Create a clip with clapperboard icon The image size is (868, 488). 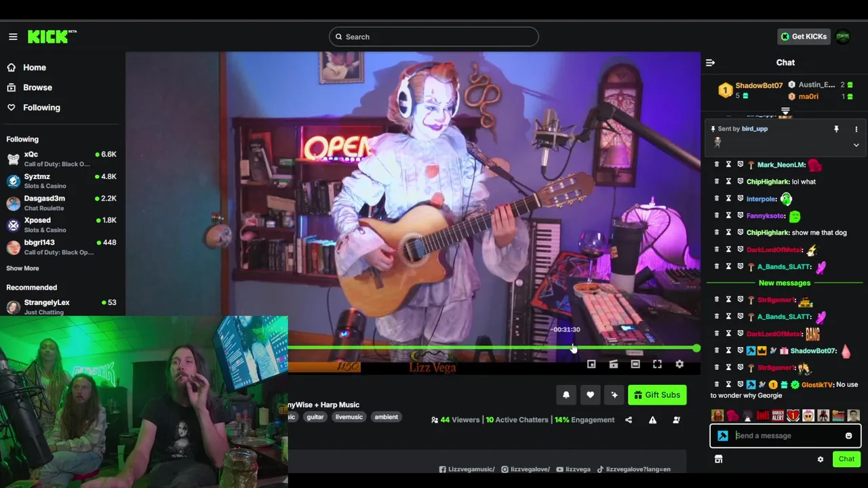tap(614, 365)
